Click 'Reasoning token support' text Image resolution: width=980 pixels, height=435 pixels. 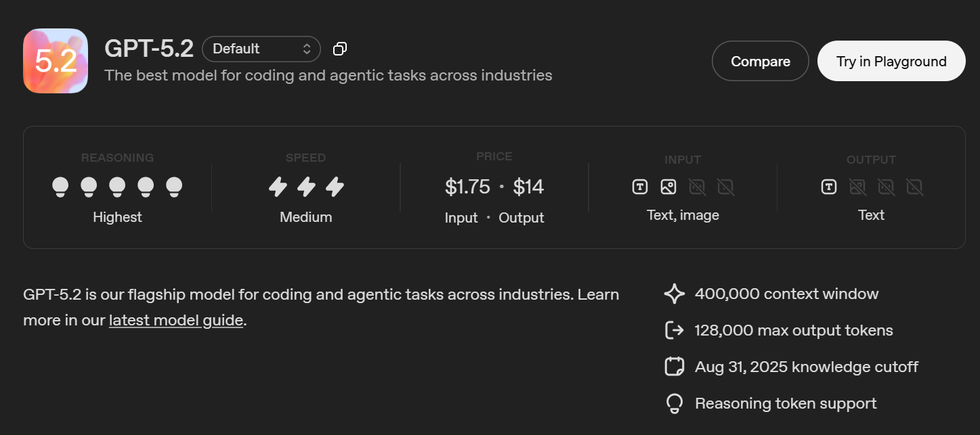tap(786, 403)
